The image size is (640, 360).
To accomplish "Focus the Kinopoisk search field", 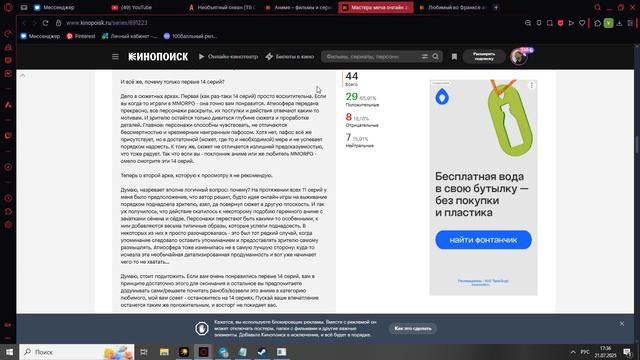I will pyautogui.click(x=371, y=57).
